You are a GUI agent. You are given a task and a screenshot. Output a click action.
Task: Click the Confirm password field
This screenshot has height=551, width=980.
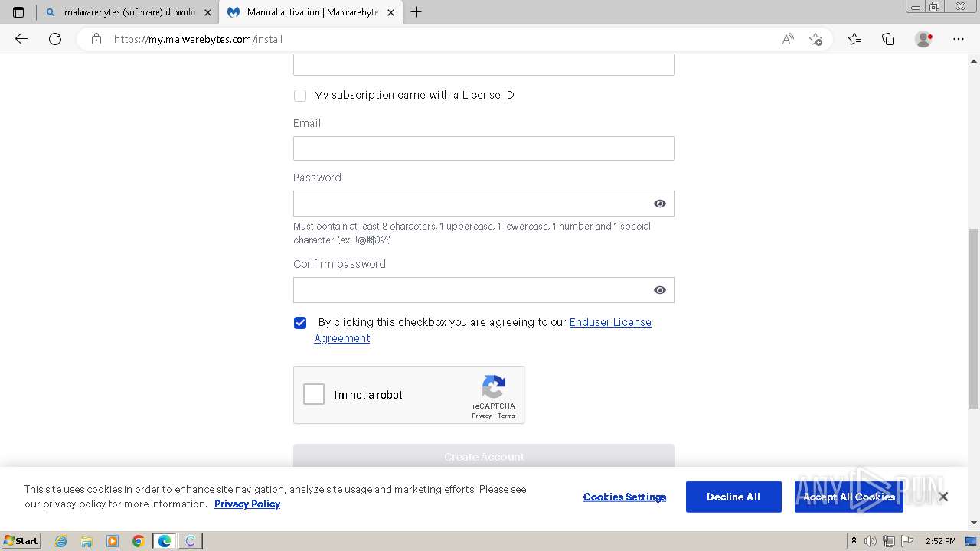[x=484, y=290]
